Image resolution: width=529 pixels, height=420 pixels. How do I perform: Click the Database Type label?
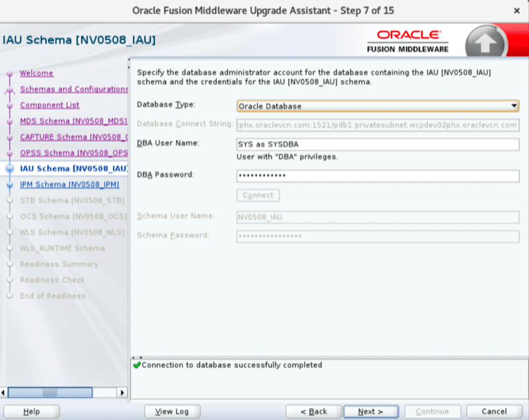pos(166,105)
